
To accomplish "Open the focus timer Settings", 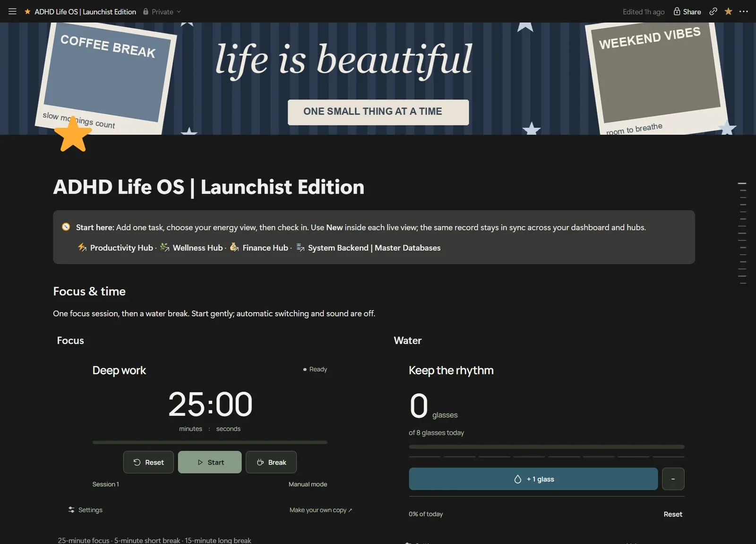I will (x=86, y=510).
